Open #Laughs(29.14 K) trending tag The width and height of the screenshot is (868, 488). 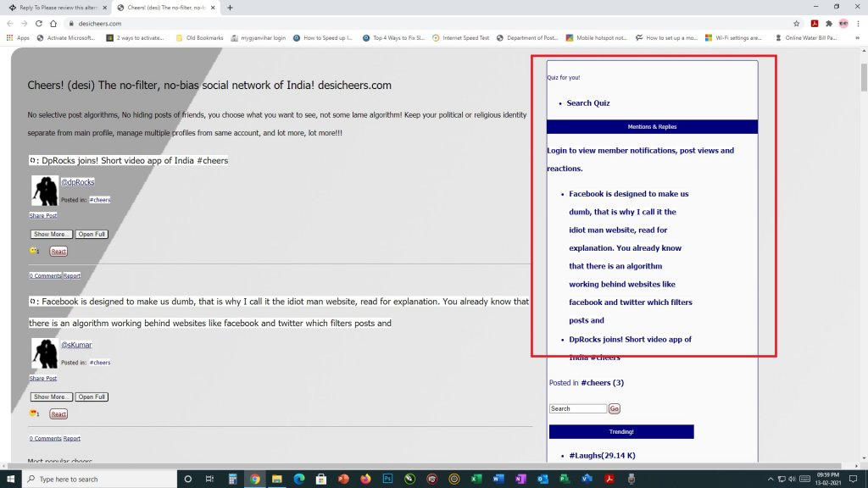[603, 455]
